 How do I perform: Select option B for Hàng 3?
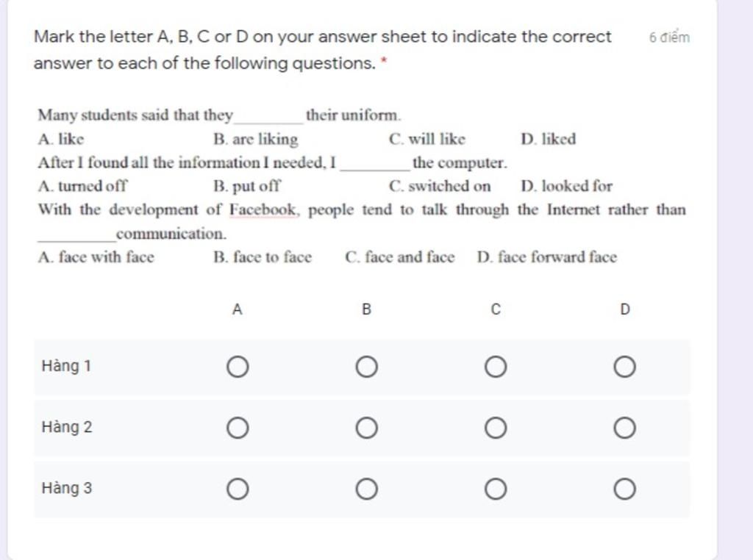(367, 489)
